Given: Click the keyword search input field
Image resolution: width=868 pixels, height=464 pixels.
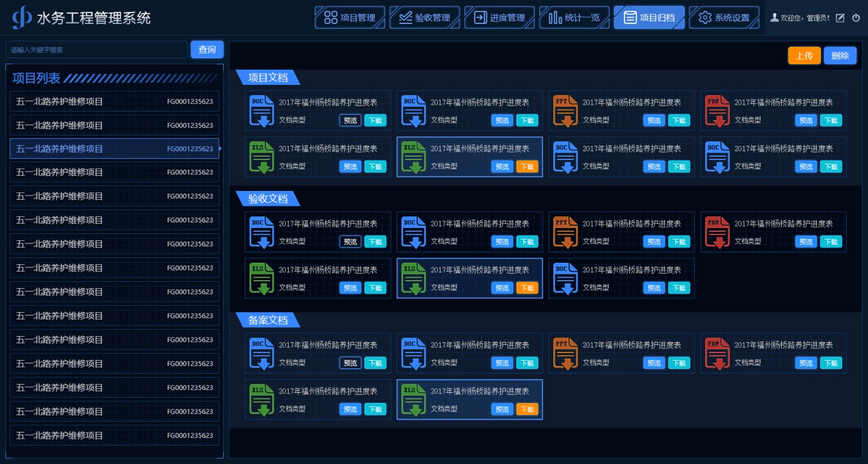Looking at the screenshot, I should (96, 50).
